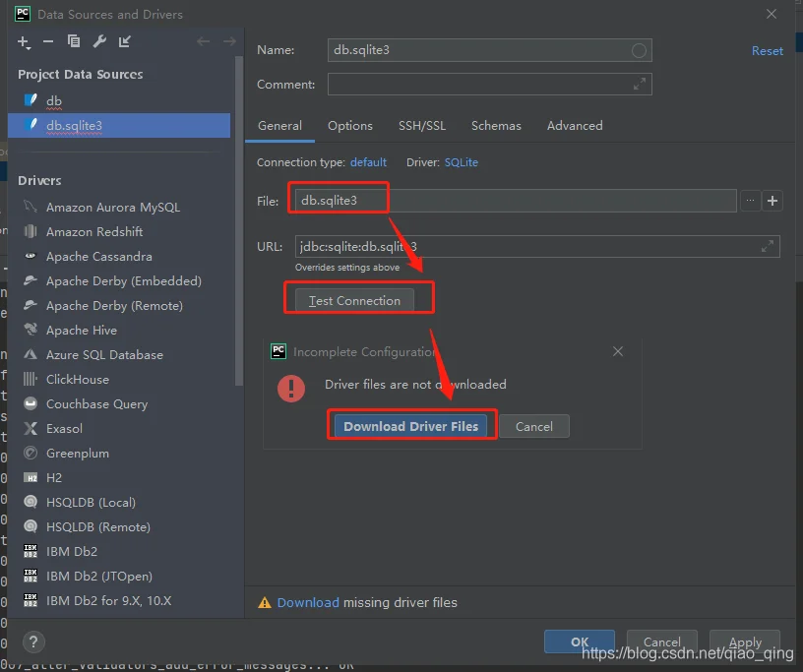Viewport: 803px width, 672px height.
Task: Open driver settings wrench icon
Action: point(99,41)
